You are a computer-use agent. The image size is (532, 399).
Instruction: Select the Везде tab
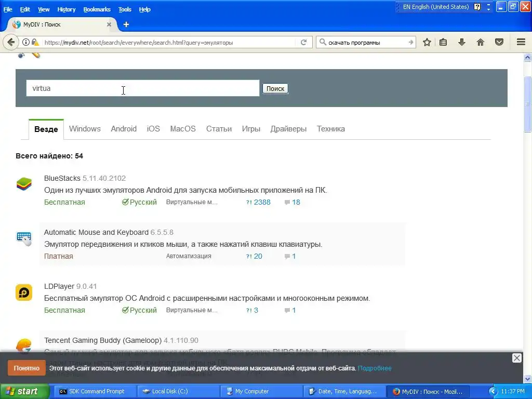click(x=46, y=129)
